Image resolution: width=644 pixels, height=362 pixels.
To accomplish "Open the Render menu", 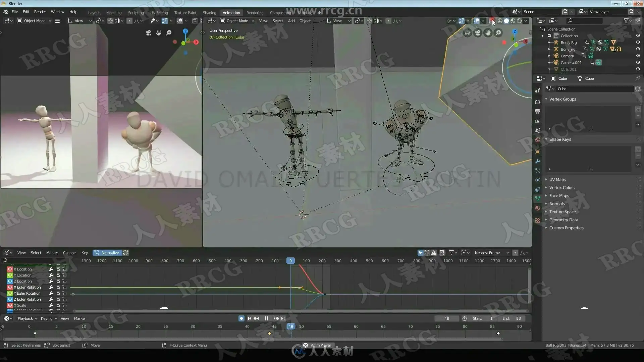I will click(x=40, y=12).
